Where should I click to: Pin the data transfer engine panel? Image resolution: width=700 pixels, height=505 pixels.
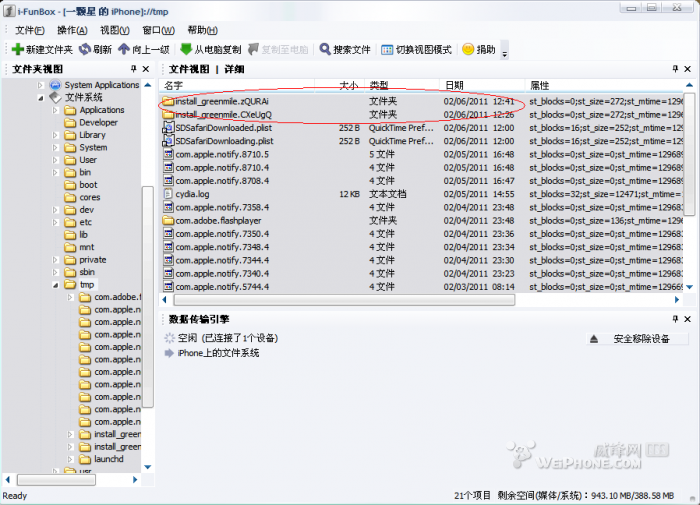click(x=675, y=319)
